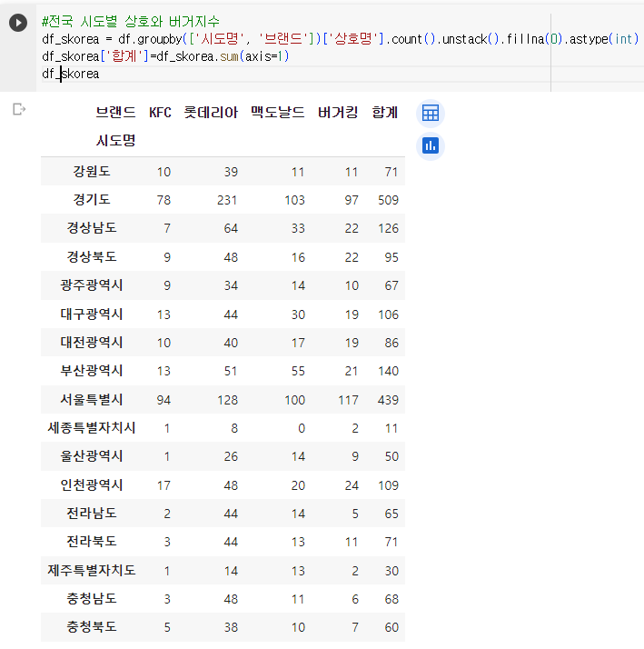Select the KFC column header
Screen dimensions: 644x649
coord(160,112)
